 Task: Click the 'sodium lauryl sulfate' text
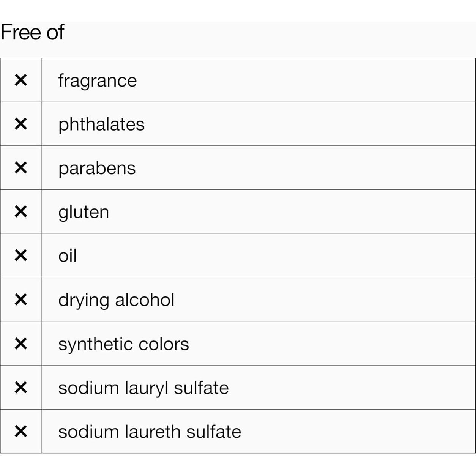(143, 388)
